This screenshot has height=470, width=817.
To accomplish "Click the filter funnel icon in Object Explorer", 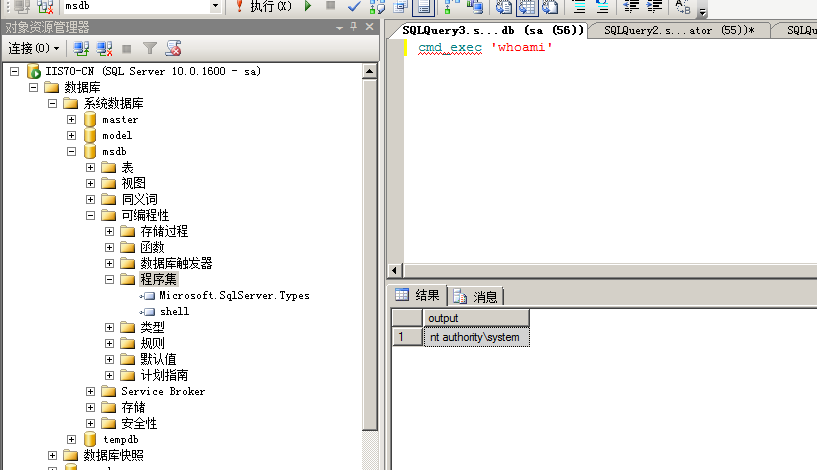I will pyautogui.click(x=149, y=48).
